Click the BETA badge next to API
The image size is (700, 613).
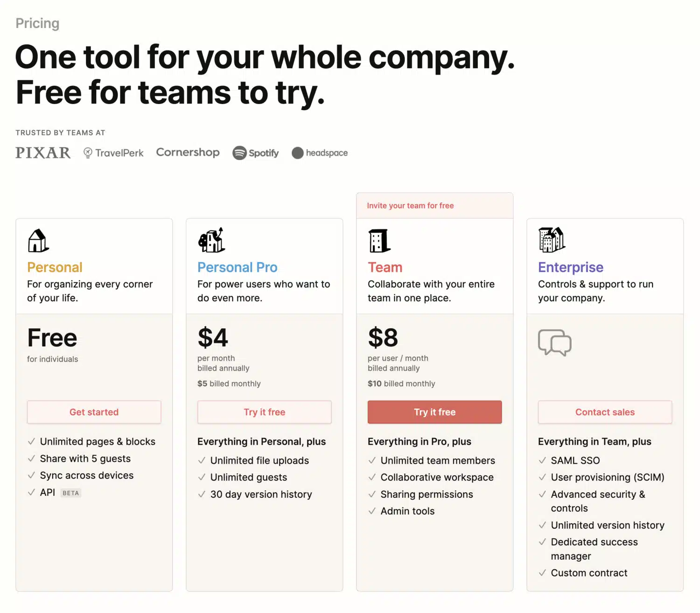click(x=71, y=493)
